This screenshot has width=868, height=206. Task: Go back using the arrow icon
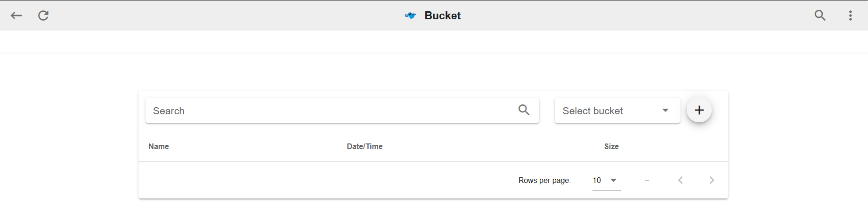point(16,16)
